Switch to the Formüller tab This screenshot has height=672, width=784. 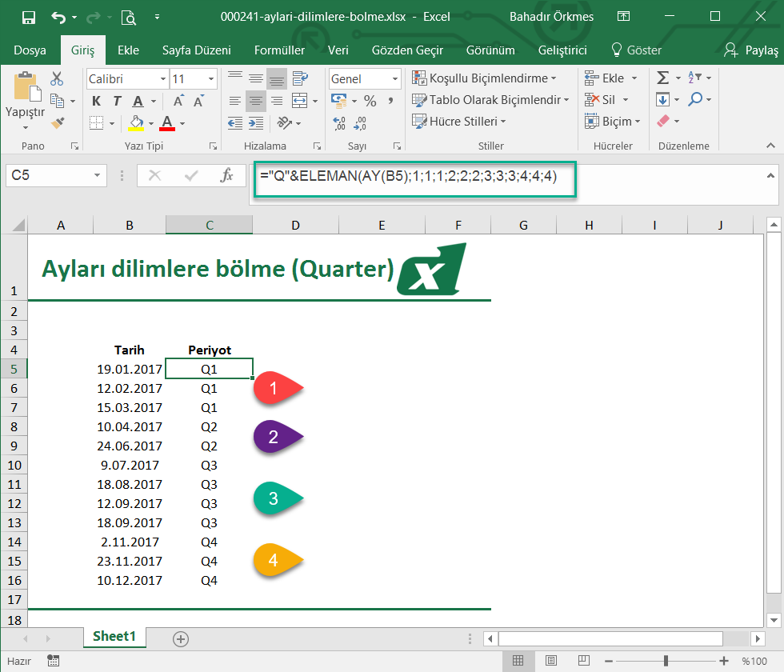(x=279, y=50)
